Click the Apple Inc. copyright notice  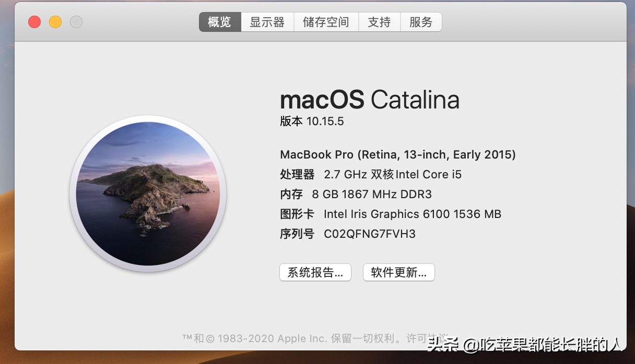point(292,338)
